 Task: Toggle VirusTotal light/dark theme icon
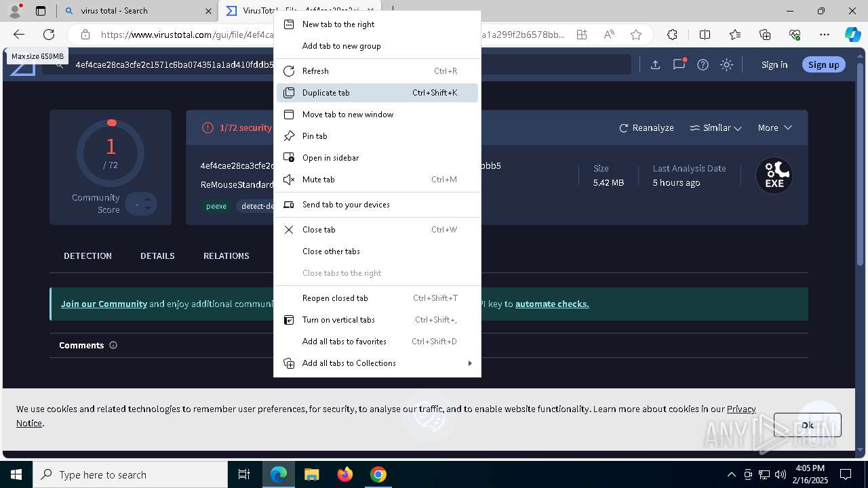(x=727, y=64)
